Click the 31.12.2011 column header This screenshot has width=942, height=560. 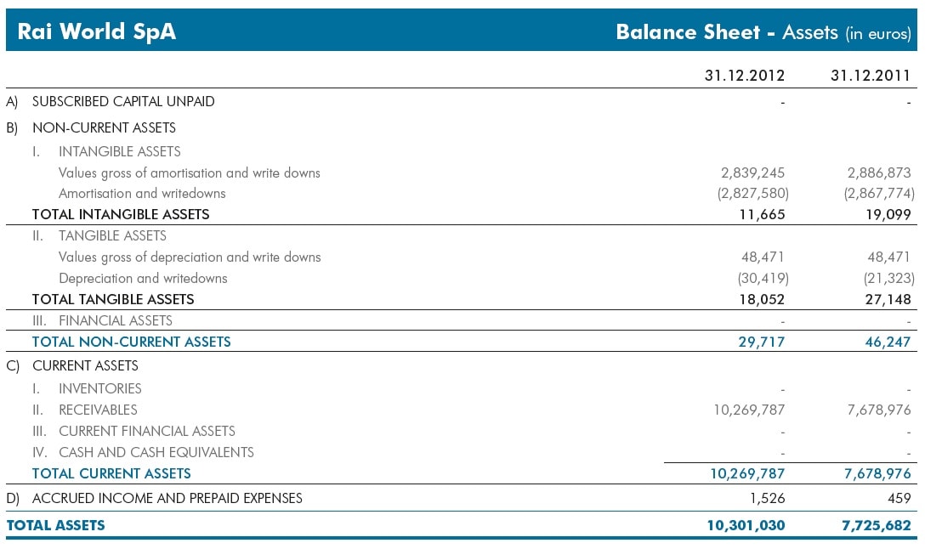[871, 76]
